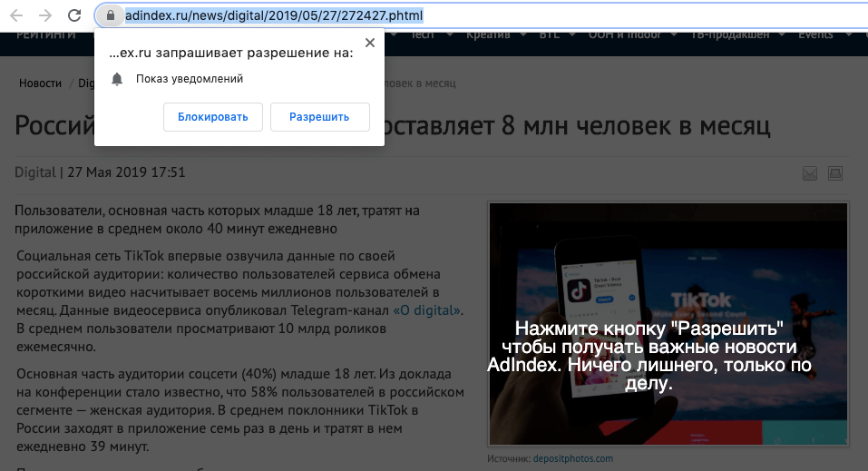The height and width of the screenshot is (471, 868).
Task: Expand the Креатив dropdown arrow
Action: tap(523, 34)
